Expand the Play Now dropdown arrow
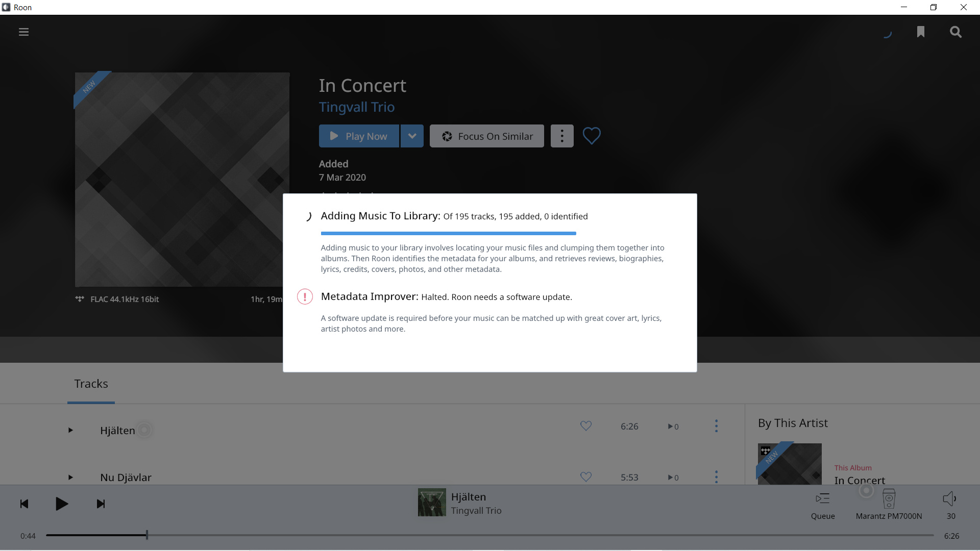The height and width of the screenshot is (551, 980). 412,136
